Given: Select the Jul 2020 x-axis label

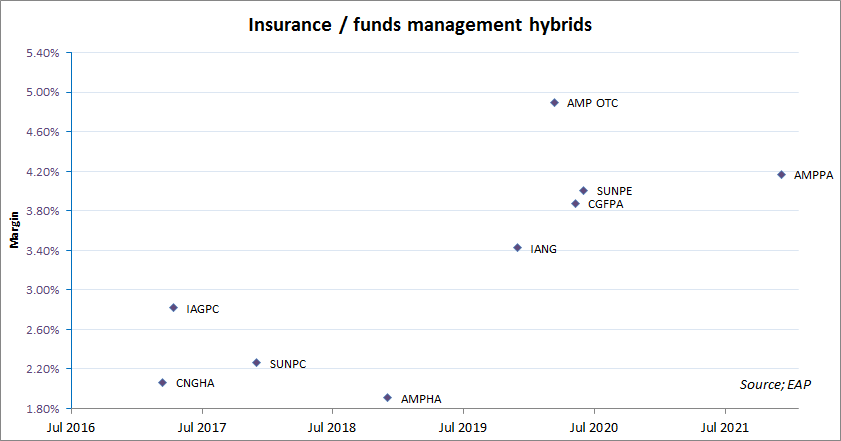Looking at the screenshot, I should tap(594, 428).
